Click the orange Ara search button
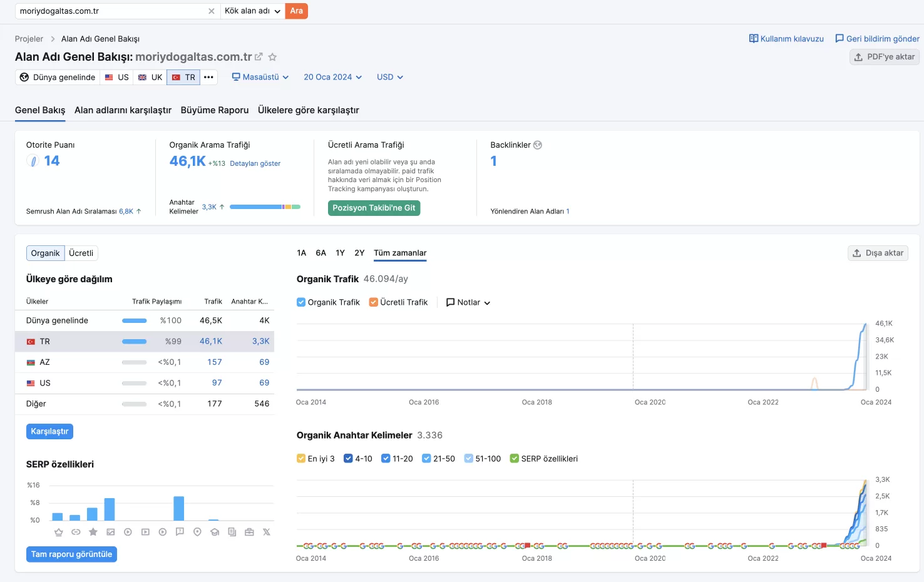Image resolution: width=924 pixels, height=582 pixels. pyautogui.click(x=297, y=11)
